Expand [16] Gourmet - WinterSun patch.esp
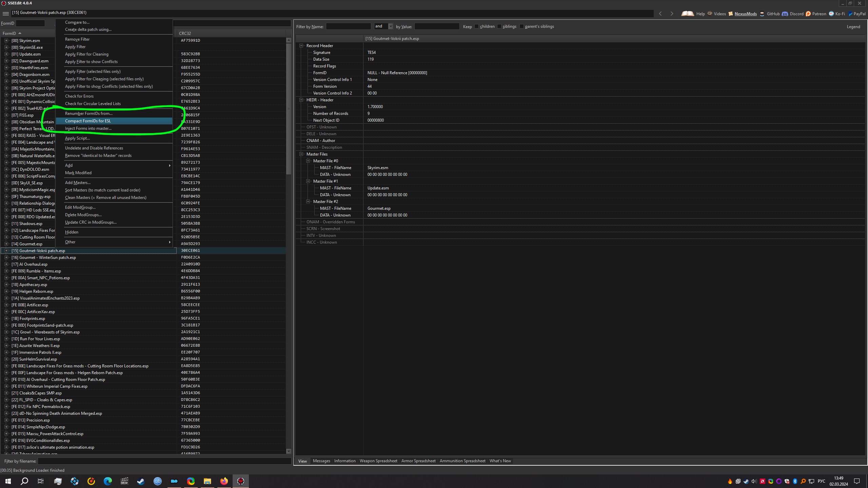Viewport: 868px width, 488px height. pyautogui.click(x=6, y=257)
